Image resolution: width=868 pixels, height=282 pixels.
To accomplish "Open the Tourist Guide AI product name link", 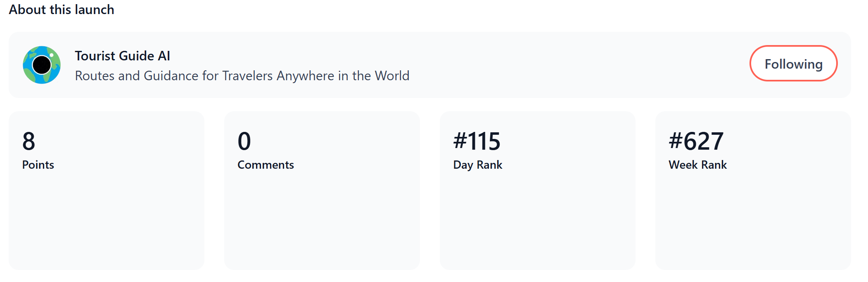I will pyautogui.click(x=122, y=56).
